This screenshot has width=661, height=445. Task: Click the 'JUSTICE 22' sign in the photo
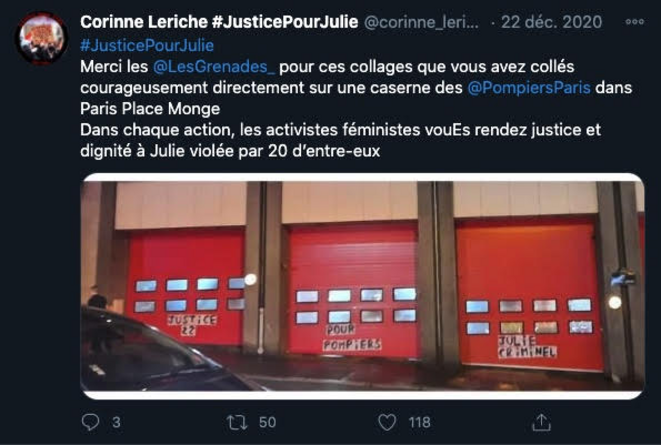tap(192, 325)
